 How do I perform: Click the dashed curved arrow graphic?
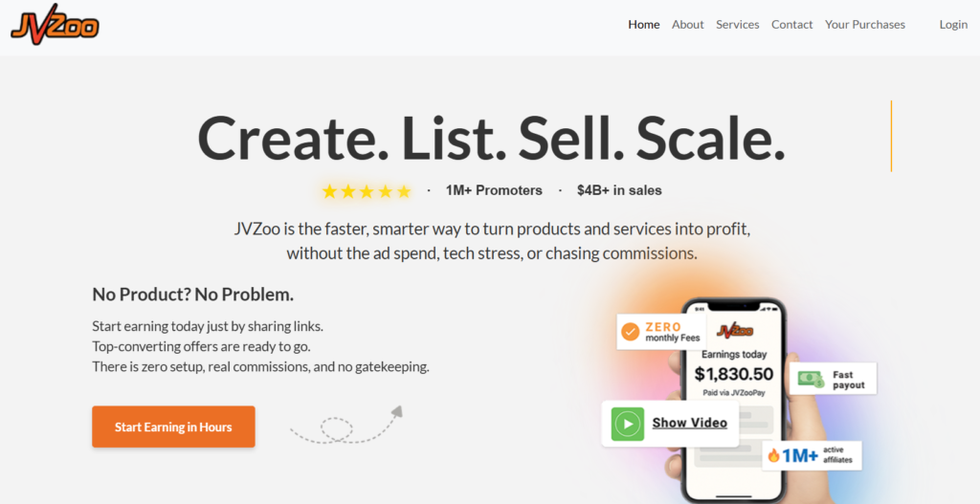click(346, 426)
